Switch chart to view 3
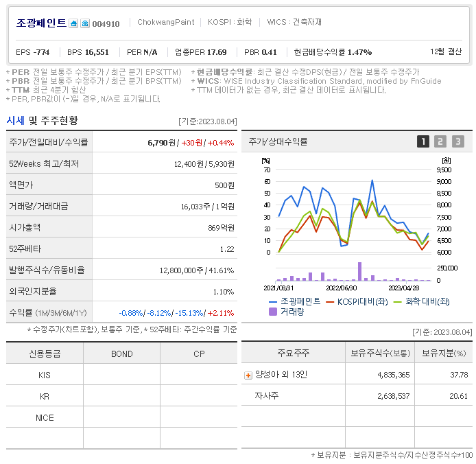Screen dimensions: 476x464 click(457, 141)
